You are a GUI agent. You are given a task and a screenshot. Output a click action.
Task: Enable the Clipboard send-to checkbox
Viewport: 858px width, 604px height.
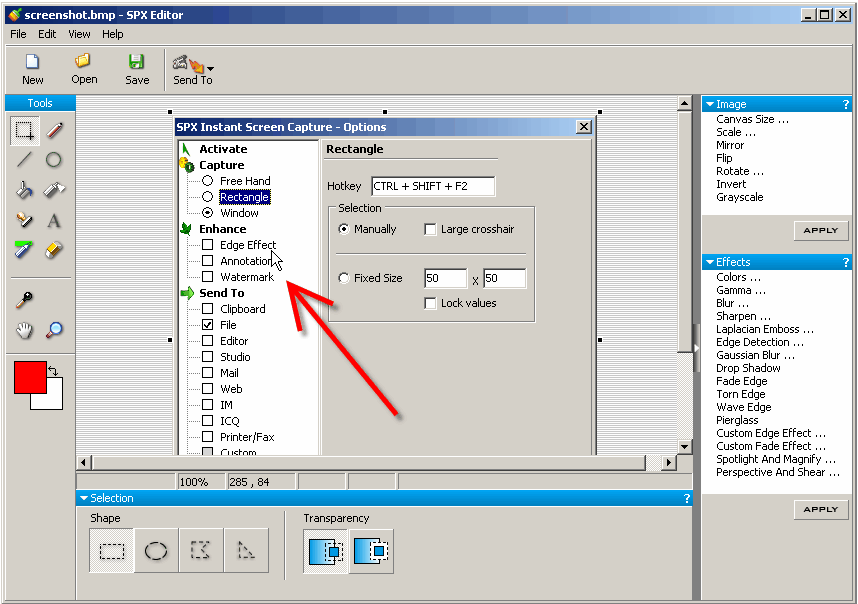pos(207,309)
